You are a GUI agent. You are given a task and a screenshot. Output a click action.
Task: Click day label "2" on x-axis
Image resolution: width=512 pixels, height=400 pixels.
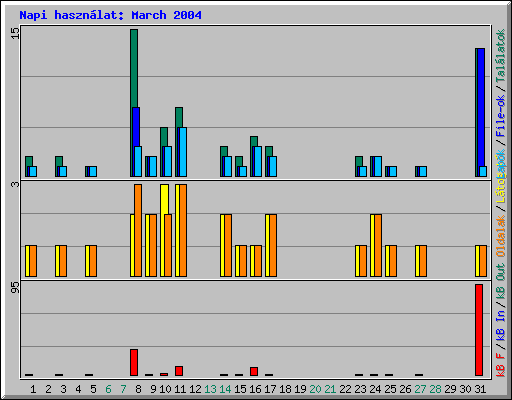48,389
